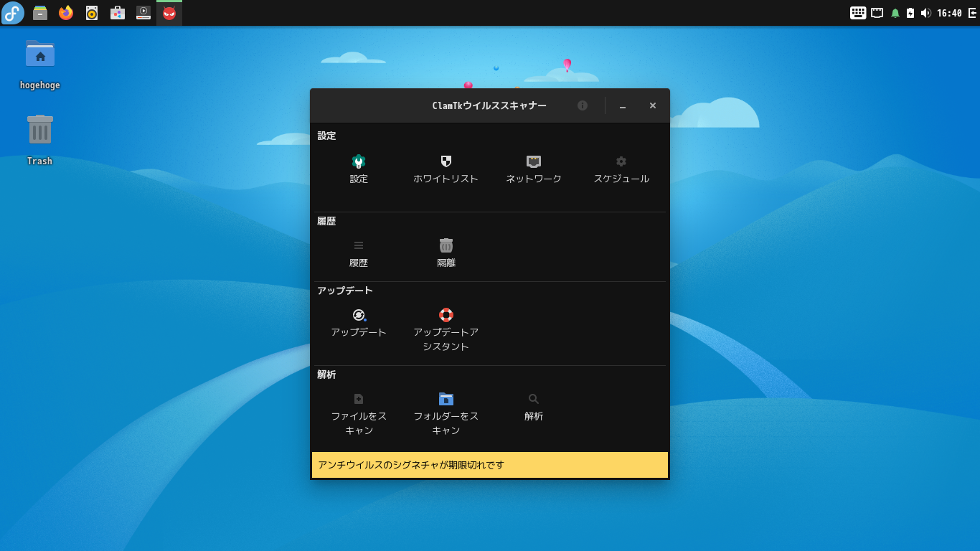
Task: Open the アップデートアシスタント lifebuoy item
Action: pos(446,330)
